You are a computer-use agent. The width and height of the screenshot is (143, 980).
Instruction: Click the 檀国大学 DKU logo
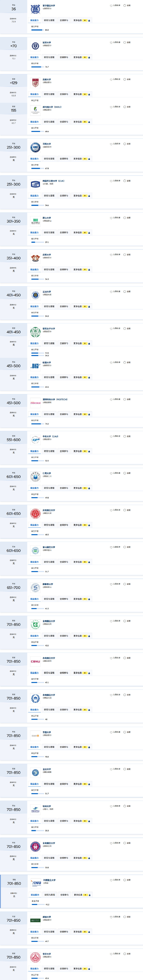[x=35, y=366]
